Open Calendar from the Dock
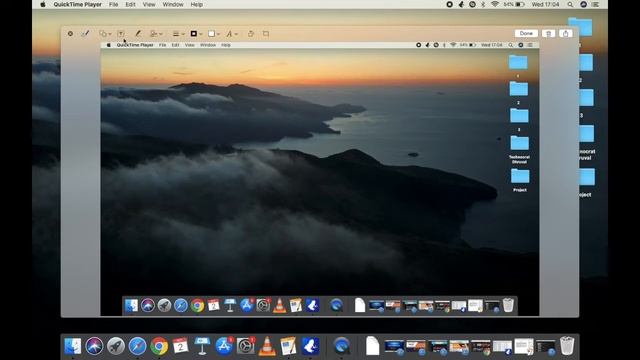 pos(180,346)
